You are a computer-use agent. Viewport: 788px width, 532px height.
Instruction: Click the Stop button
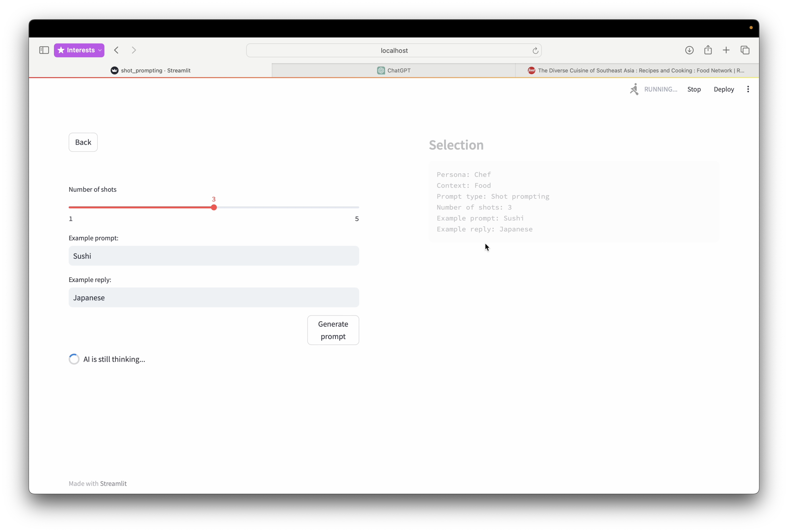click(694, 89)
